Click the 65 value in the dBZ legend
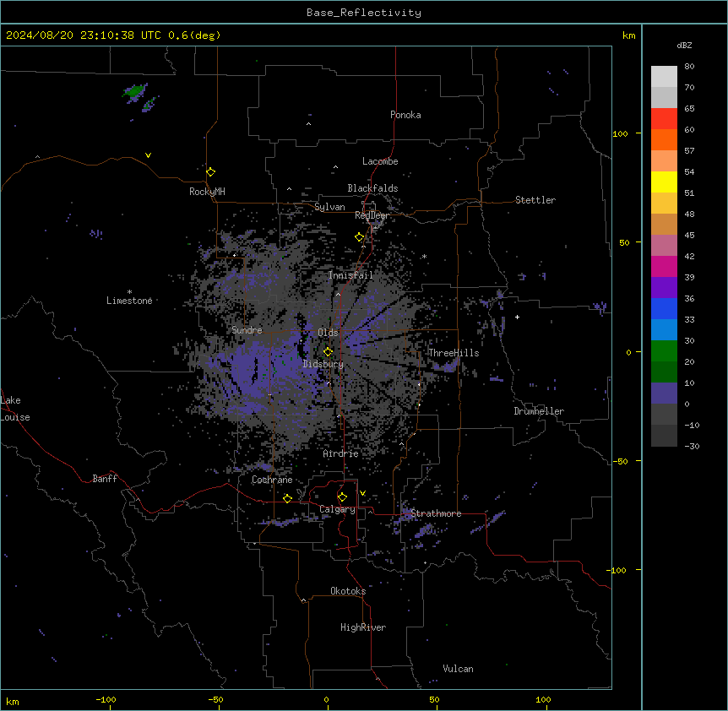 pyautogui.click(x=689, y=108)
